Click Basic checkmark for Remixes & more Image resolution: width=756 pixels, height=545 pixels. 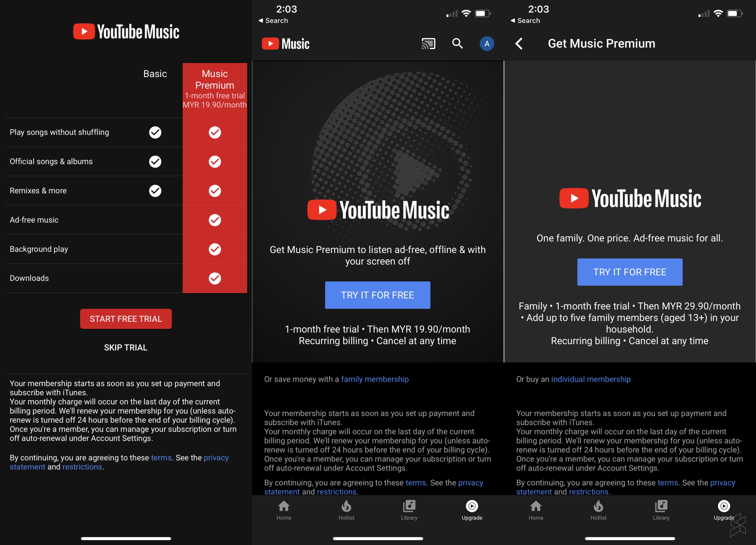pyautogui.click(x=155, y=191)
